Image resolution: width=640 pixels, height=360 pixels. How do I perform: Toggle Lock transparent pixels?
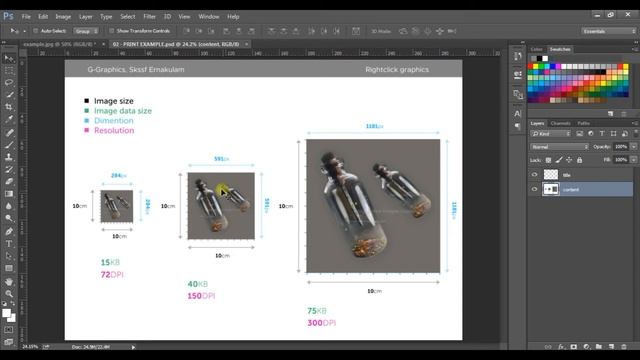click(548, 160)
